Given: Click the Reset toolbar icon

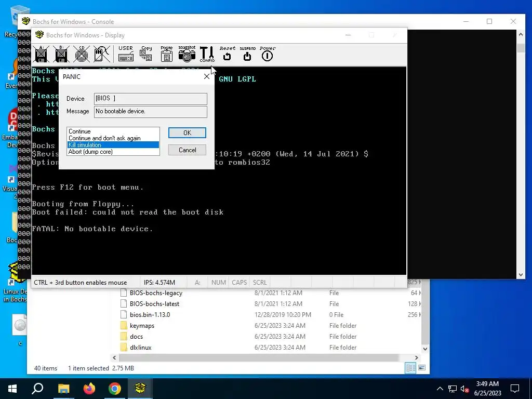Looking at the screenshot, I should point(227,54).
